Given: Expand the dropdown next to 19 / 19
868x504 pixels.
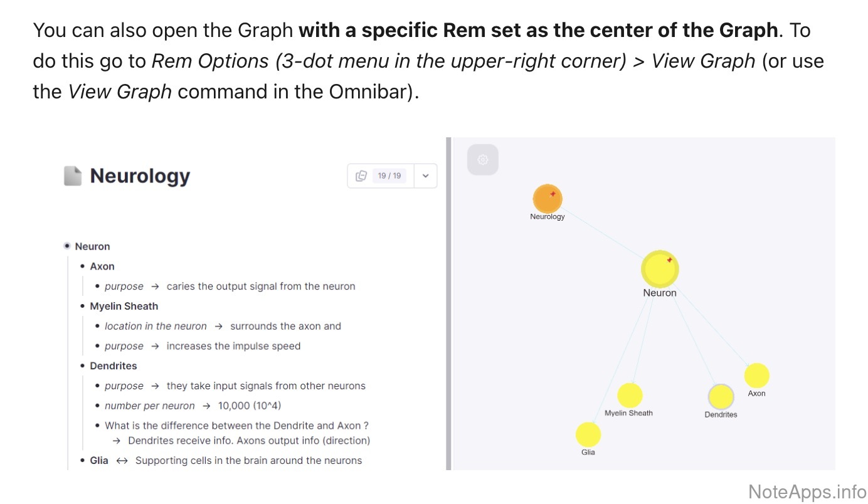Looking at the screenshot, I should 425,176.
